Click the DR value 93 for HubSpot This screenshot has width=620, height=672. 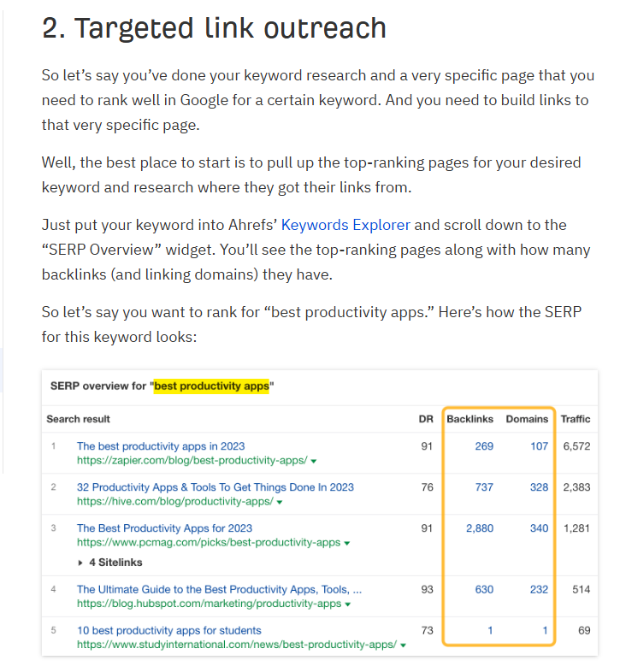coord(427,589)
